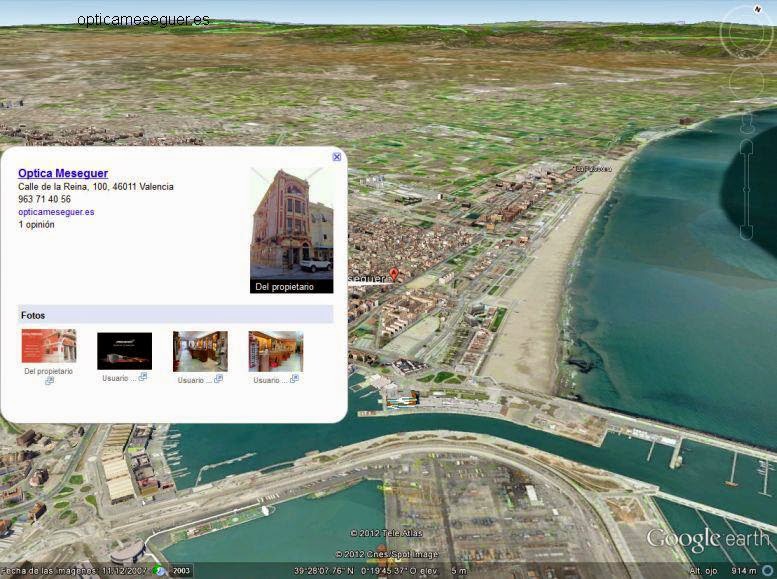The width and height of the screenshot is (777, 579).
Task: Click the move joystick circle control
Action: pos(747,82)
